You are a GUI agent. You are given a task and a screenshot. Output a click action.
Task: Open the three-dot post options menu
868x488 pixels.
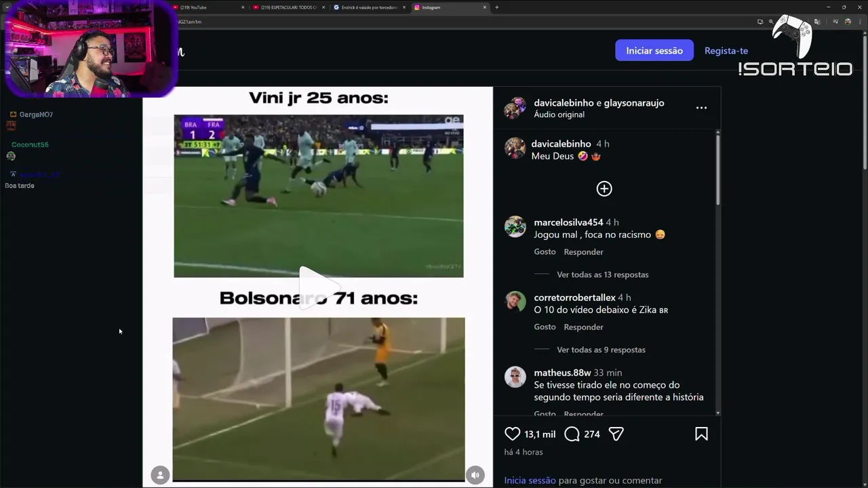[701, 108]
